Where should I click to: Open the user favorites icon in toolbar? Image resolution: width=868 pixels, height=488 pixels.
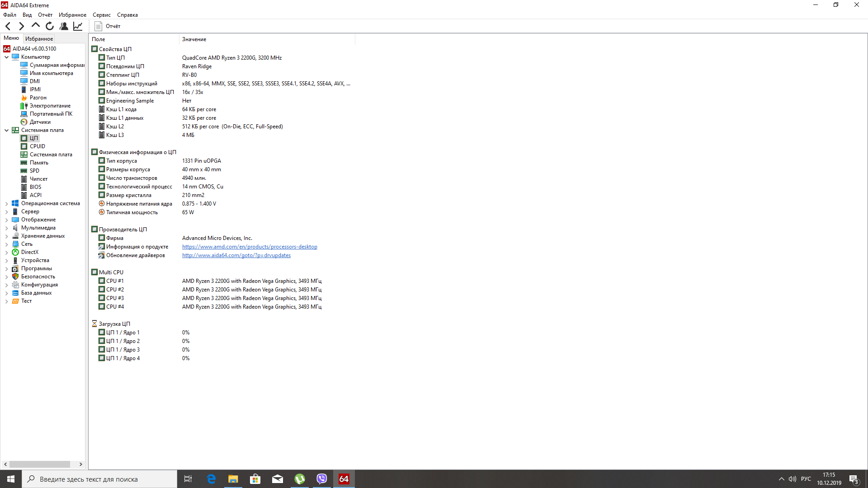tap(64, 26)
